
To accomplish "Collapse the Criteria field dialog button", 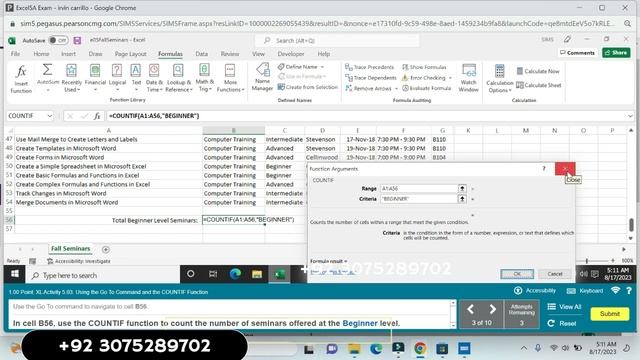I will click(x=462, y=199).
